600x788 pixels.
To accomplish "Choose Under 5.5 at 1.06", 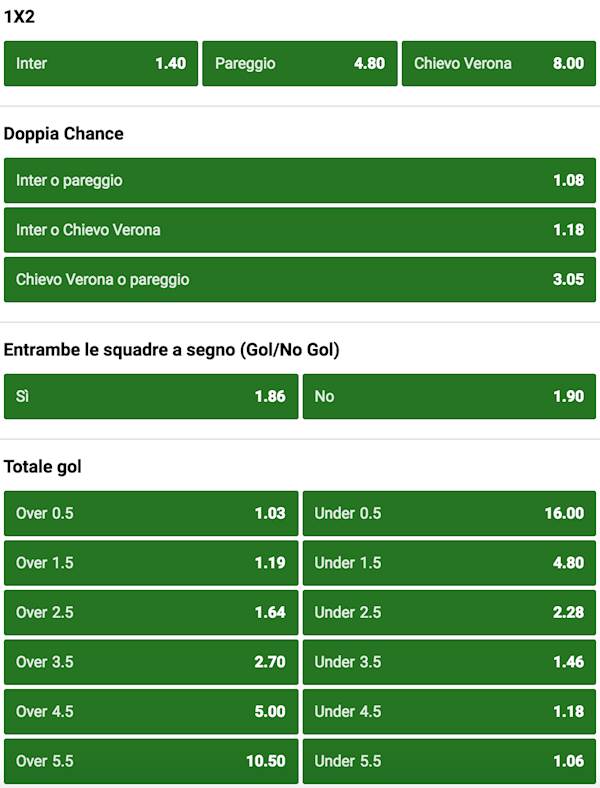I will (x=449, y=761).
